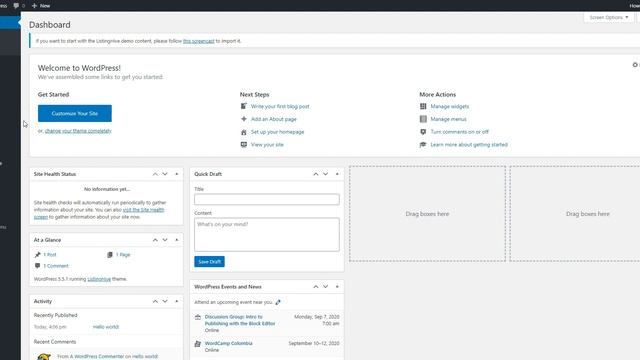Click the write blog post icon

click(x=244, y=106)
